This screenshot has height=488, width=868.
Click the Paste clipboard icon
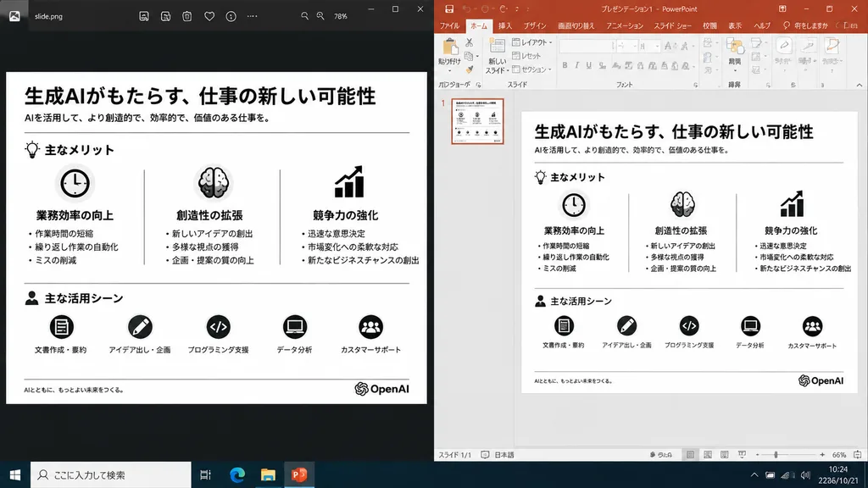click(449, 47)
